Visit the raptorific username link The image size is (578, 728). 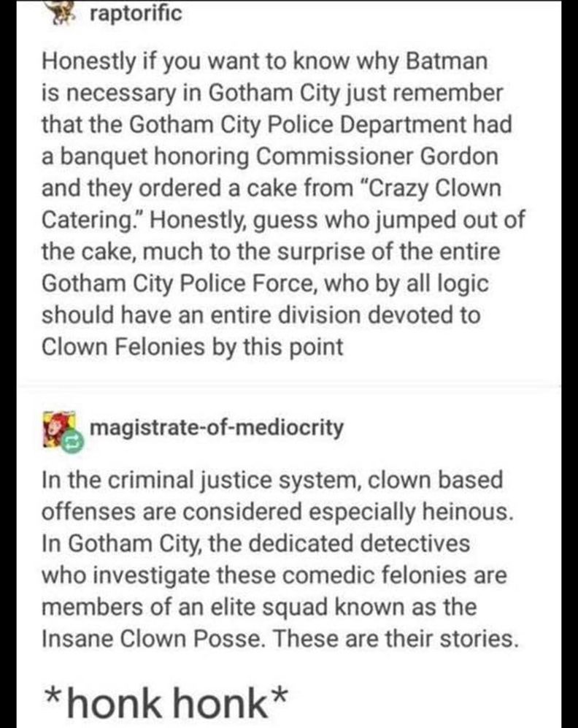tap(136, 13)
